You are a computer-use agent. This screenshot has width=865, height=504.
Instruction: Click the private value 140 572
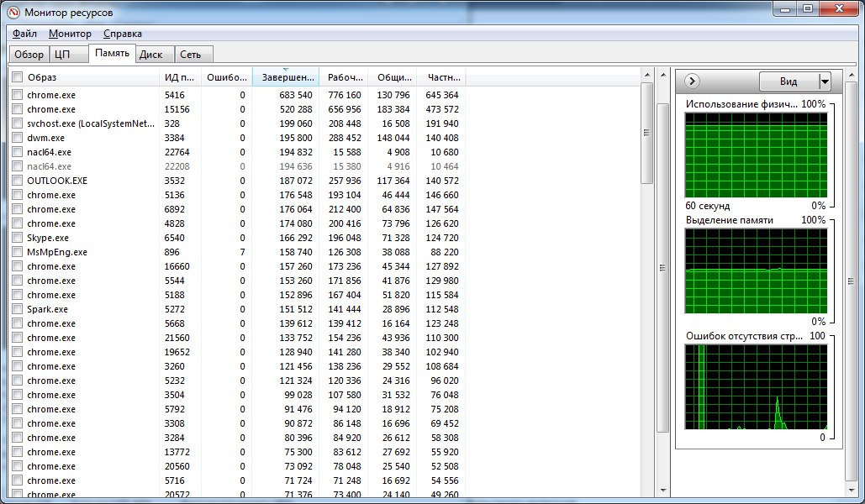[x=442, y=181]
